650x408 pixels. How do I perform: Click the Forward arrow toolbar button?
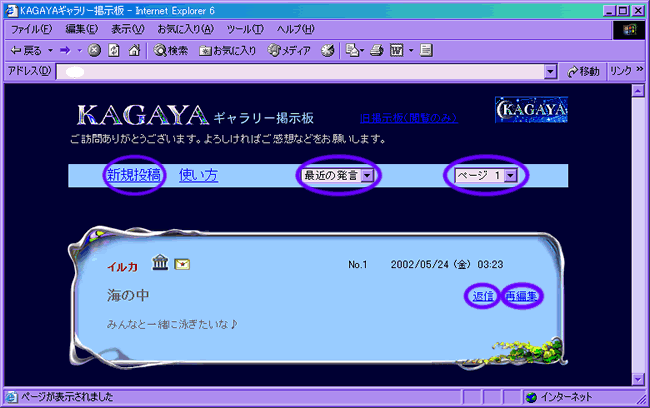pyautogui.click(x=65, y=51)
